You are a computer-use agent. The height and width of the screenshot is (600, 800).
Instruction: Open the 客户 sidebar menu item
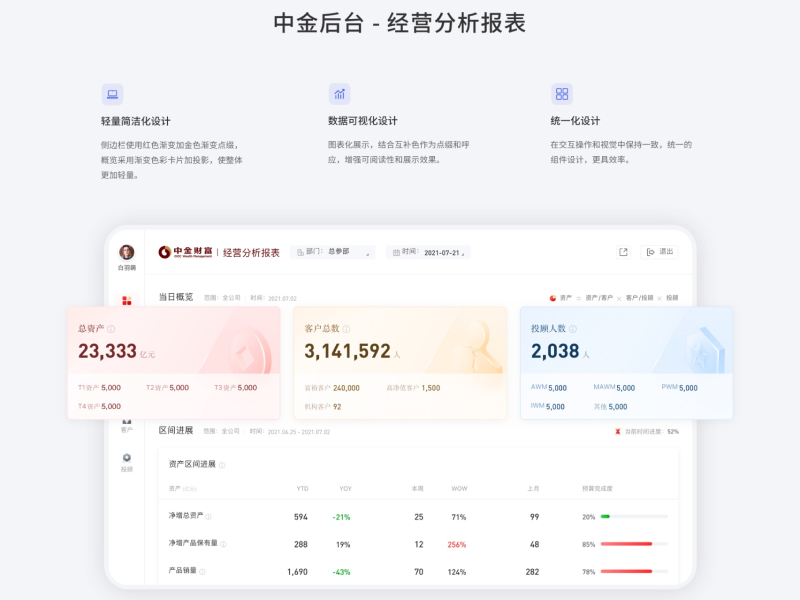click(126, 425)
